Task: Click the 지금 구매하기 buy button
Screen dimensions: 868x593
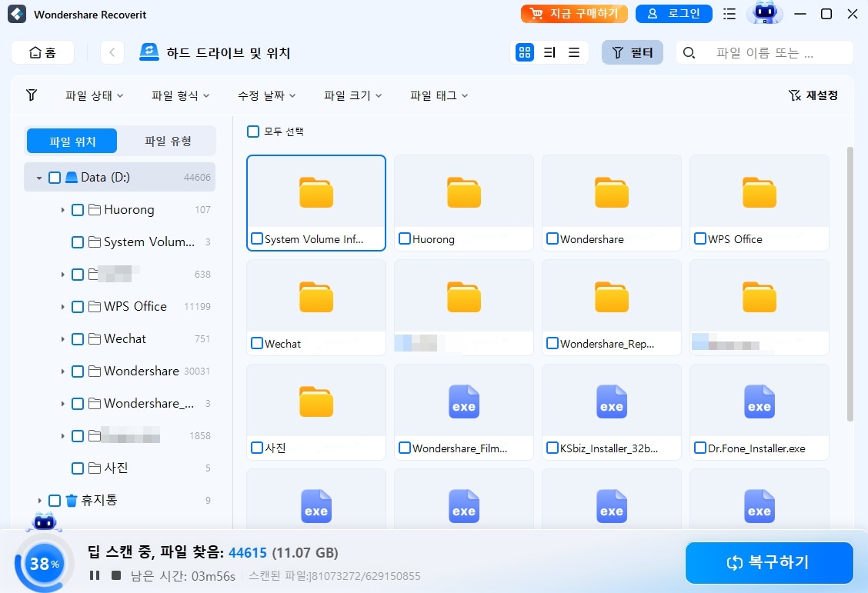Action: coord(574,14)
